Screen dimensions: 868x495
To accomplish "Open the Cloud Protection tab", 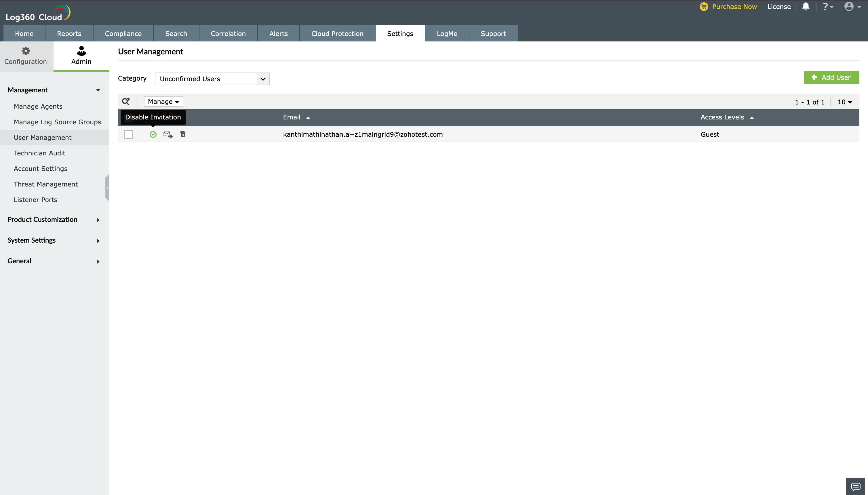I will pos(337,34).
